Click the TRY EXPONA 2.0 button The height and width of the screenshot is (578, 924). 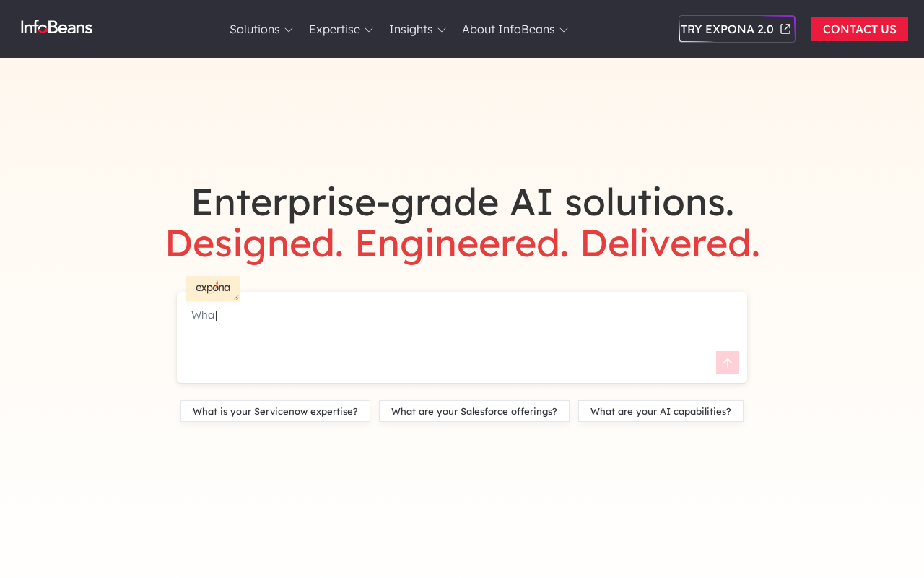[727, 29]
